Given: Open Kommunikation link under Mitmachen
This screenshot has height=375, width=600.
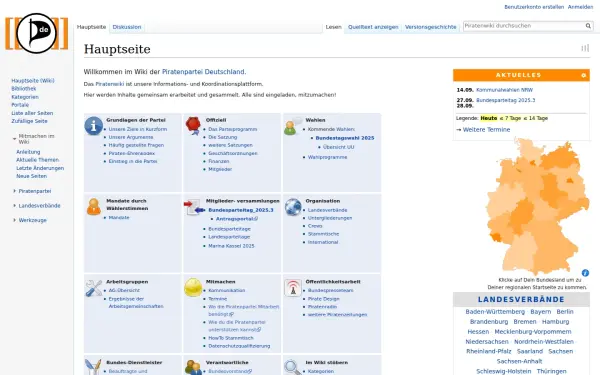Looking at the screenshot, I should pos(227,290).
